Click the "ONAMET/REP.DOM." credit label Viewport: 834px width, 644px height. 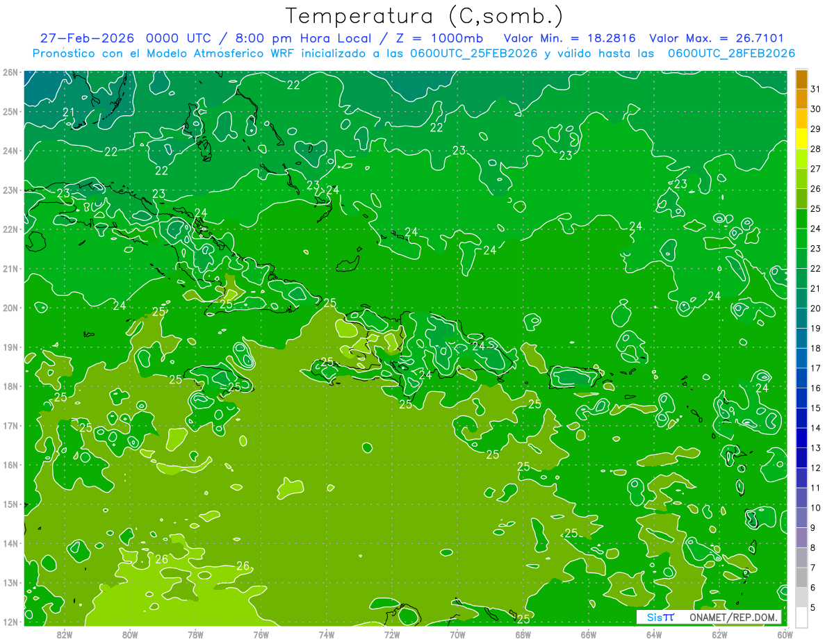(735, 617)
